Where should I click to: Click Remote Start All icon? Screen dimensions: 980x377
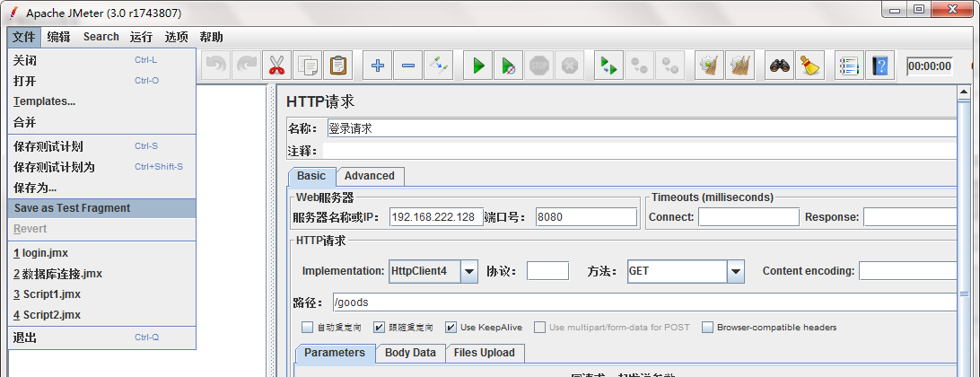point(608,65)
